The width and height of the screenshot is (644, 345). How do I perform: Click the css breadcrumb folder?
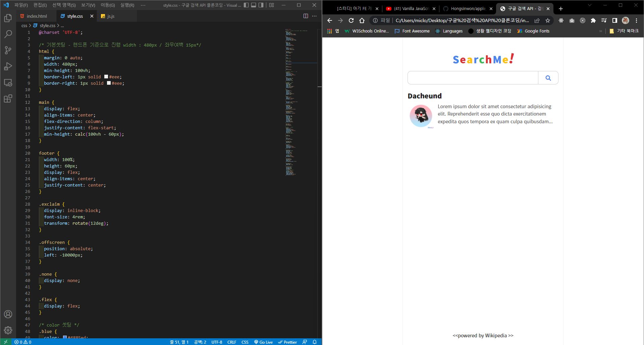(x=24, y=25)
